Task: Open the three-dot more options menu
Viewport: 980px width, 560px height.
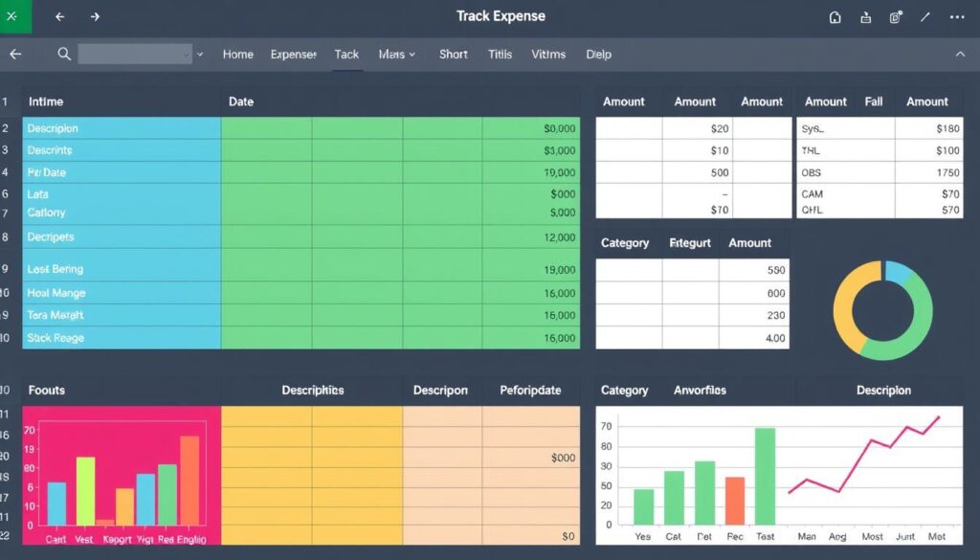Action: (x=957, y=17)
